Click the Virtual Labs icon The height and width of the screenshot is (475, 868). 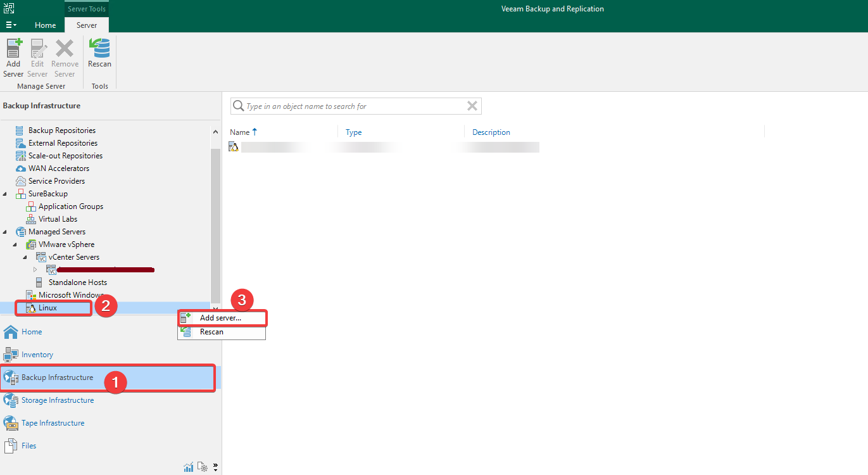click(x=30, y=219)
